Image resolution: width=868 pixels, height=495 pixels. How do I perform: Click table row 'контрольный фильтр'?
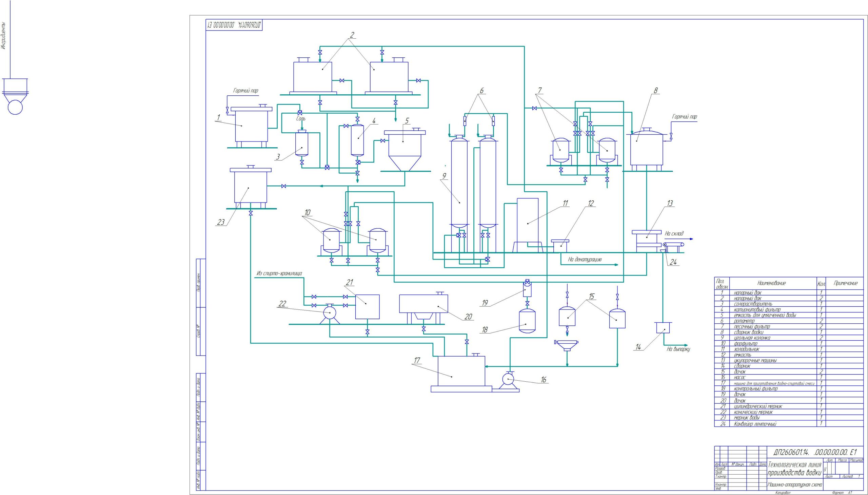(789, 388)
